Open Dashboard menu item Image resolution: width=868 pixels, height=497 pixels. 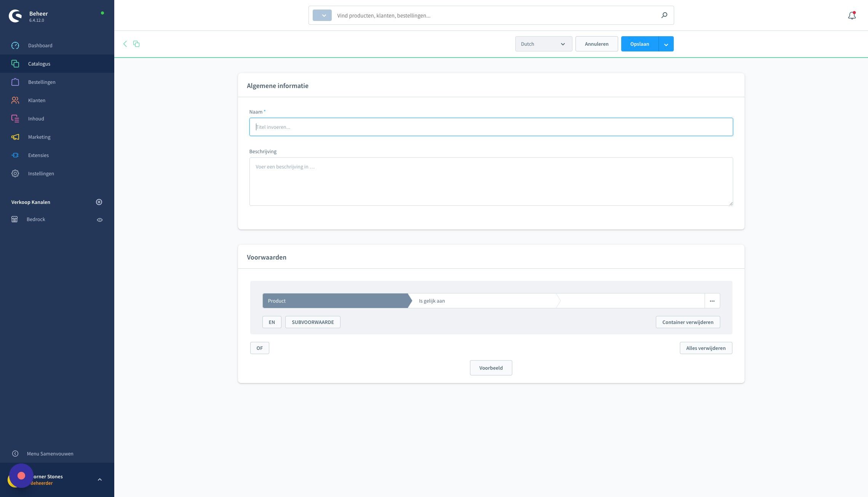click(x=57, y=45)
